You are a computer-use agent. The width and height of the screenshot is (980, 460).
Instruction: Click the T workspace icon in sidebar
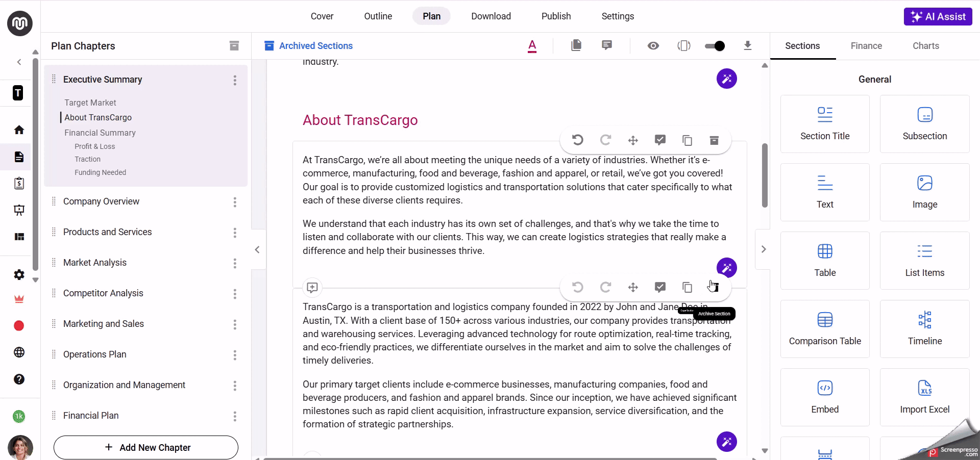point(18,93)
